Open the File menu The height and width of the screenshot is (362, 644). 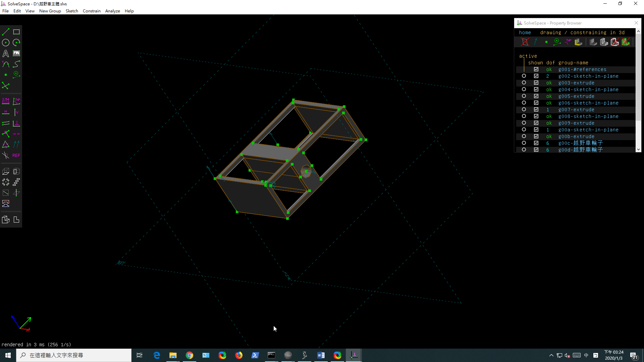(x=5, y=11)
